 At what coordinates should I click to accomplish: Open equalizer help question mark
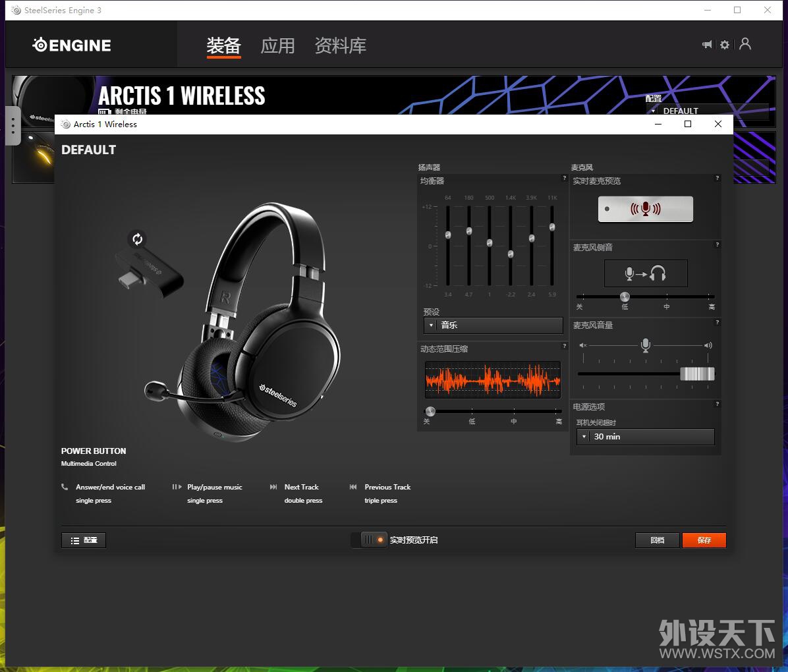coord(565,178)
